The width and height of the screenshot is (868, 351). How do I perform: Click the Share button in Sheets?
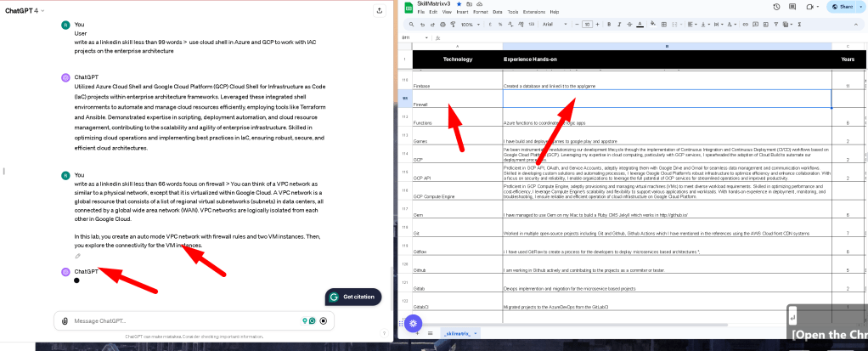coord(843,7)
